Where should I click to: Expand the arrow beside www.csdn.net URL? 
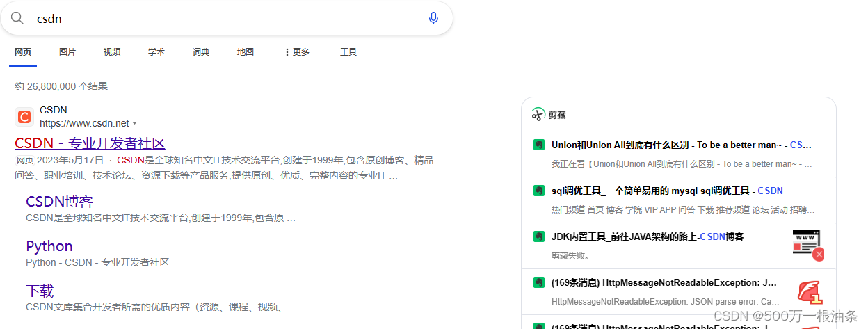point(134,124)
